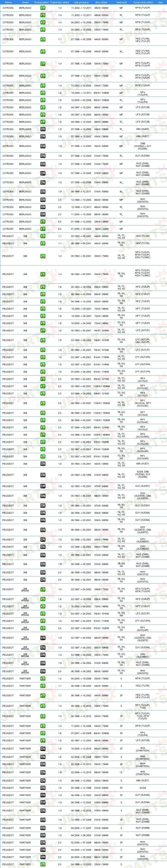Click the 02.2006 -> 12.2013 production years cell

81,765
